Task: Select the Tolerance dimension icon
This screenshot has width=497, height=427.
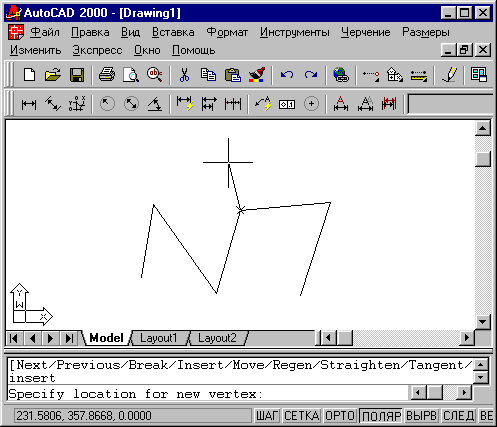Action: [287, 104]
